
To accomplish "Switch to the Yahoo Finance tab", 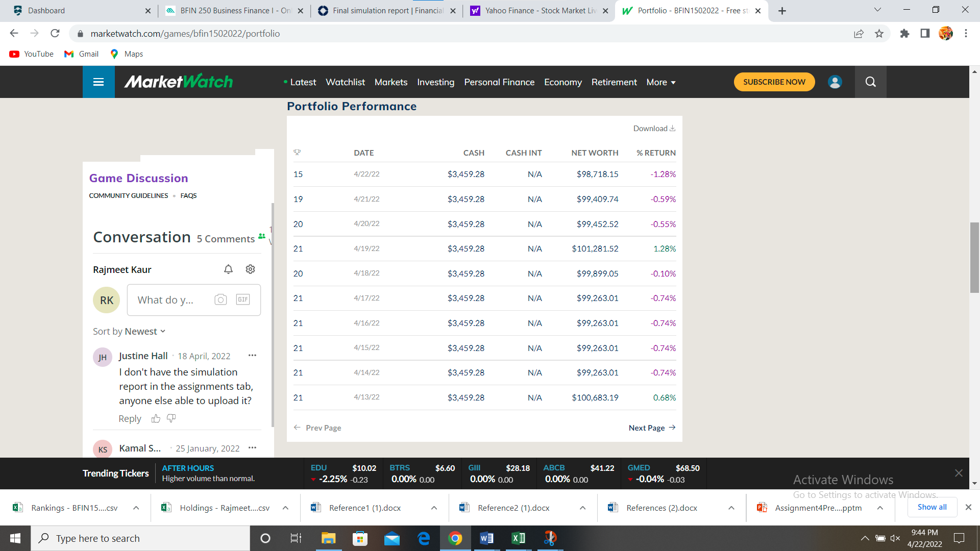I will coord(540,11).
